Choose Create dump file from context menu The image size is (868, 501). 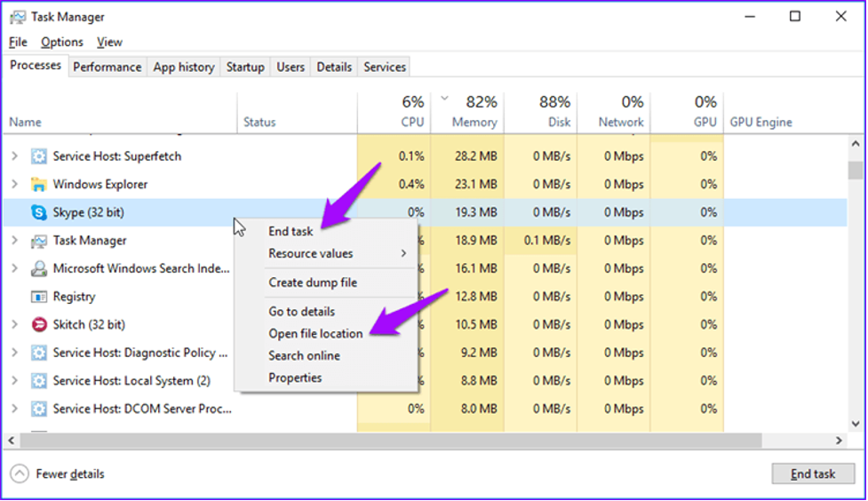tap(313, 282)
